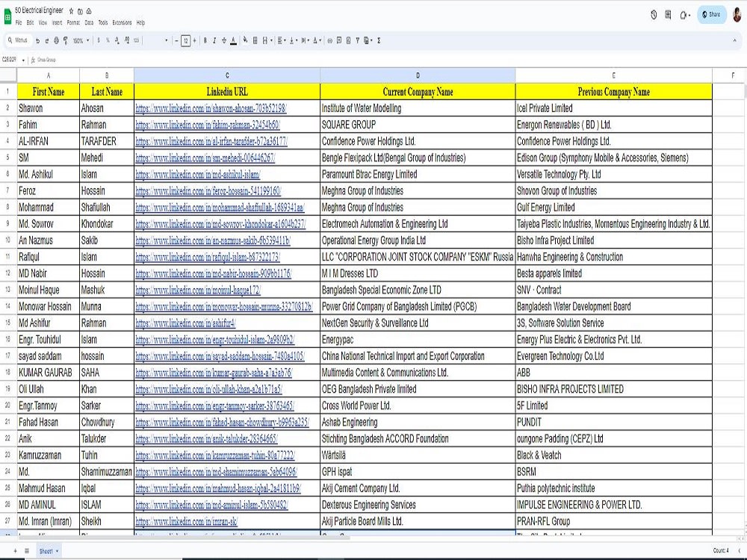Click the insert link icon
The image size is (747, 560).
pyautogui.click(x=329, y=41)
